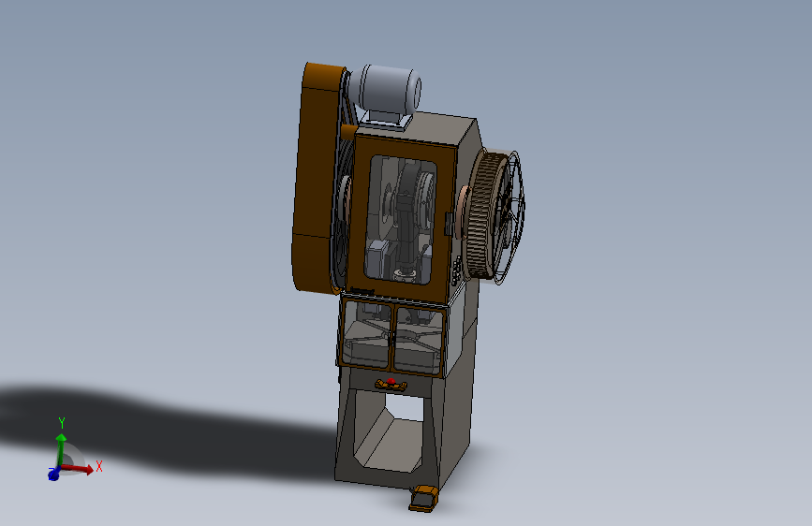Image resolution: width=812 pixels, height=526 pixels.
Task: Select the large toothed gear wheel
Action: coord(480,215)
